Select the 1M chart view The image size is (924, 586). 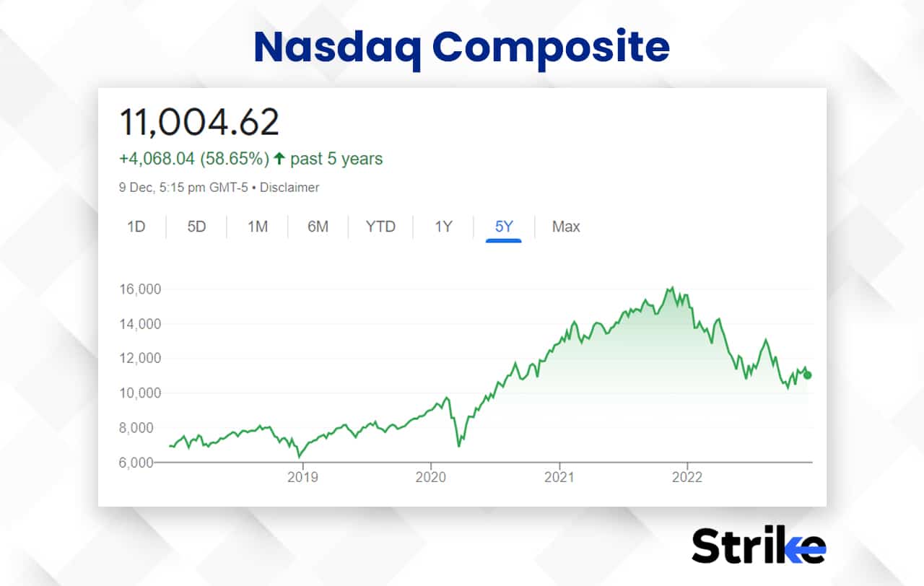click(x=256, y=227)
